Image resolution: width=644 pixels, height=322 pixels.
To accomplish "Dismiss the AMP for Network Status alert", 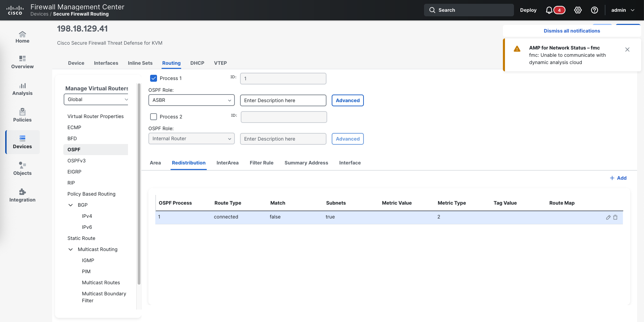I will click(x=627, y=50).
